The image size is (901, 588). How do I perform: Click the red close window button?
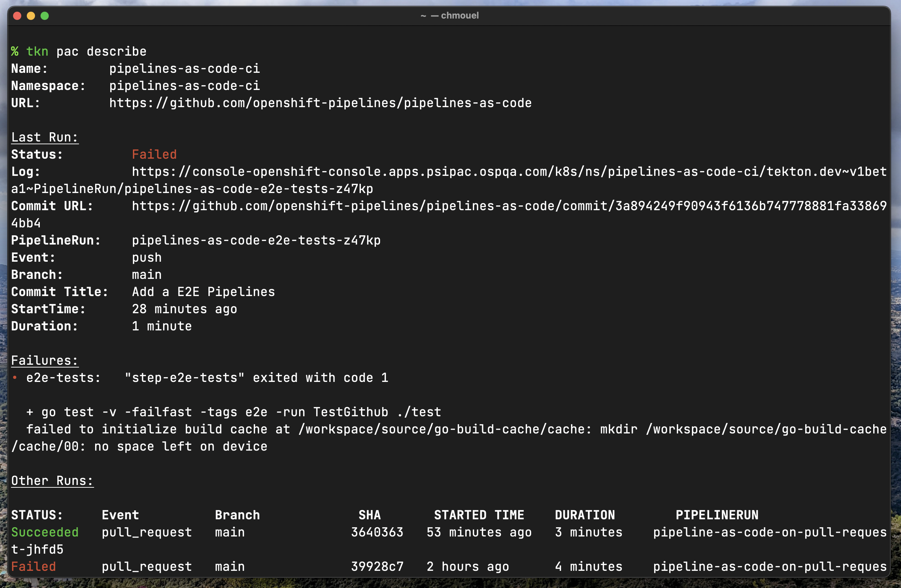[17, 16]
